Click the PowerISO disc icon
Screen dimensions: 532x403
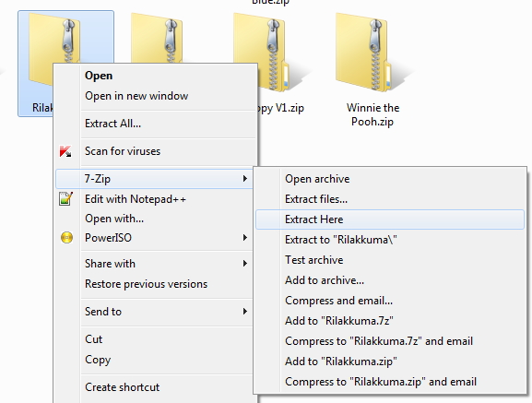click(66, 237)
